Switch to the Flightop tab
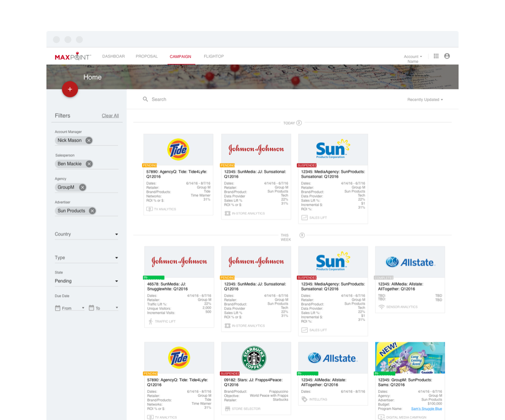The image size is (505, 420). coord(214,57)
